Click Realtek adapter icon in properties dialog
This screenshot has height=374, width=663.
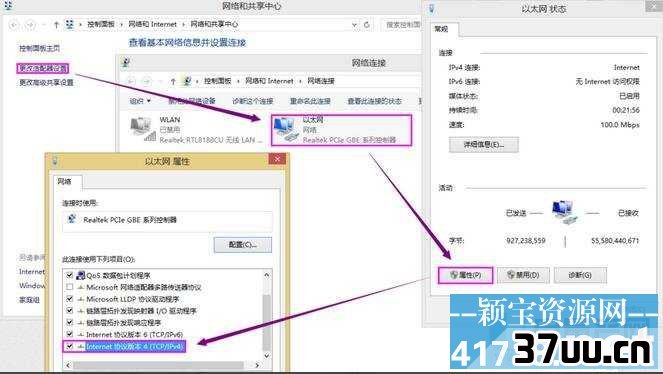(x=72, y=219)
